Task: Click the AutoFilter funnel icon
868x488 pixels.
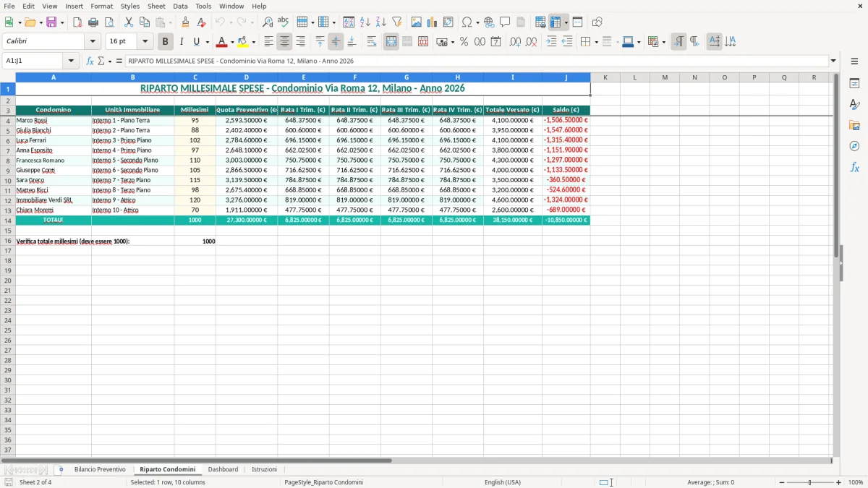Action: (396, 22)
